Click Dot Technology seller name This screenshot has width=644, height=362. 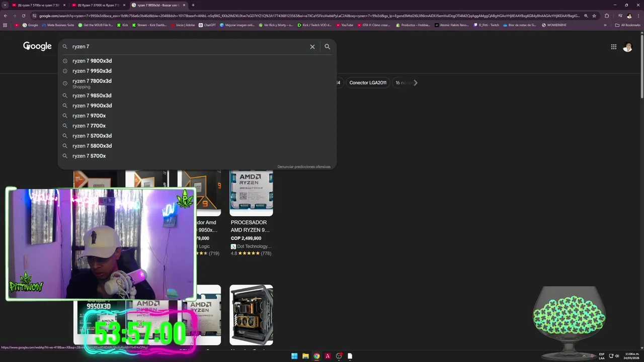pos(255,246)
